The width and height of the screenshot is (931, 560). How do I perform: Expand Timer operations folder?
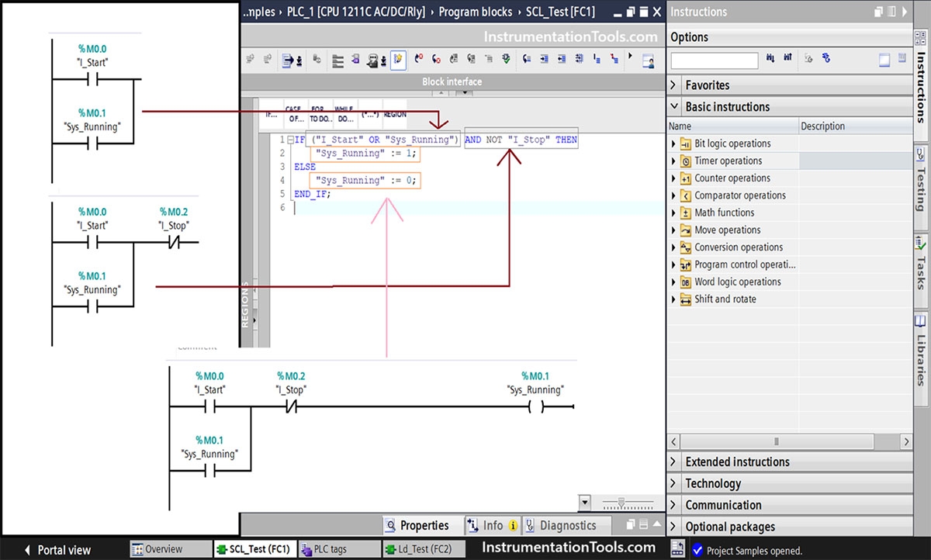(x=673, y=161)
